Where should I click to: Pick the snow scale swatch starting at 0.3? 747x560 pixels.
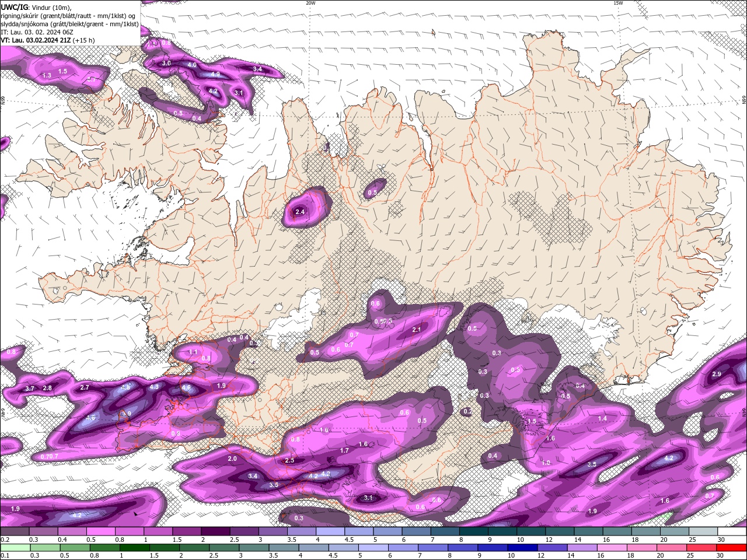(x=43, y=531)
